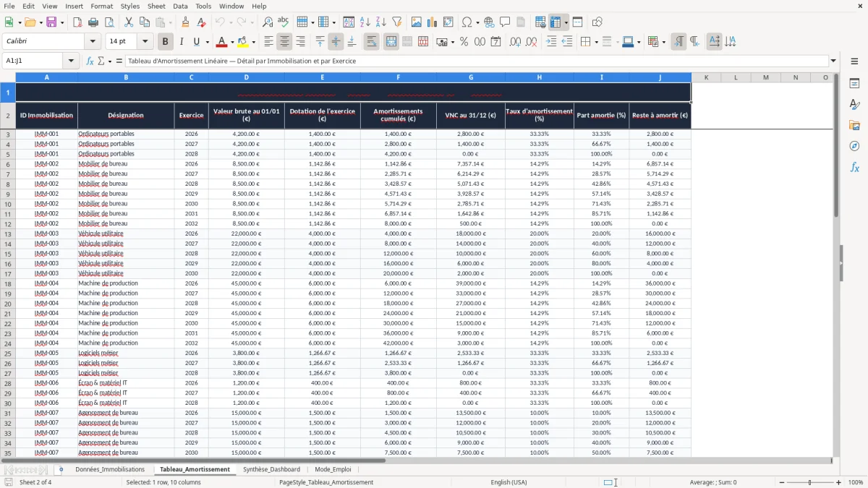Screen dimensions: 868x488
Task: Click the Print icon
Action: click(x=93, y=22)
